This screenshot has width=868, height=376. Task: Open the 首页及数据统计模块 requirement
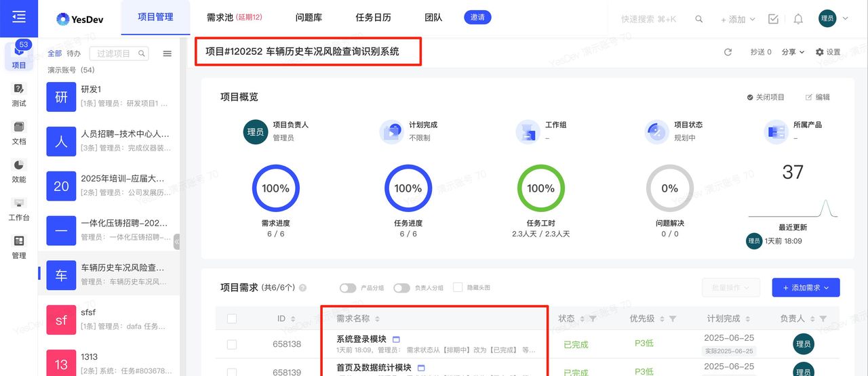(374, 368)
